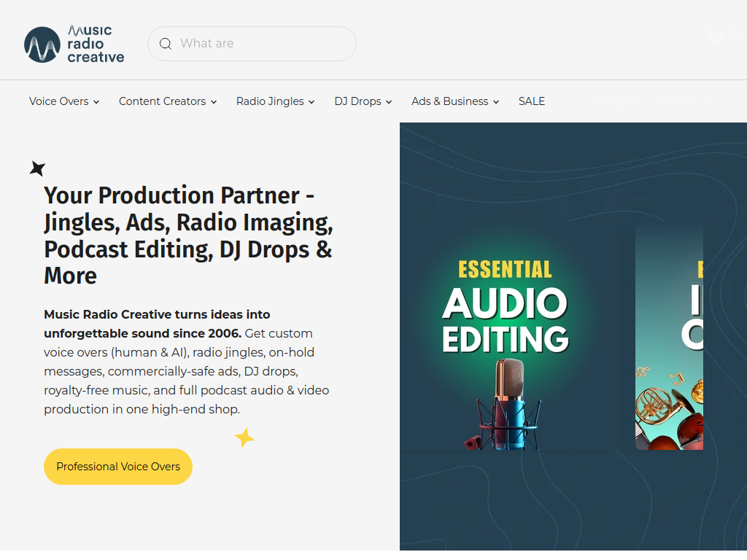This screenshot has height=560, width=747.
Task: Open the SALE page link
Action: coord(532,101)
